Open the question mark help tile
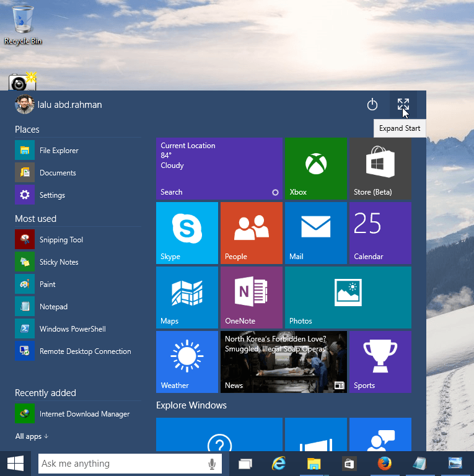 click(x=219, y=434)
